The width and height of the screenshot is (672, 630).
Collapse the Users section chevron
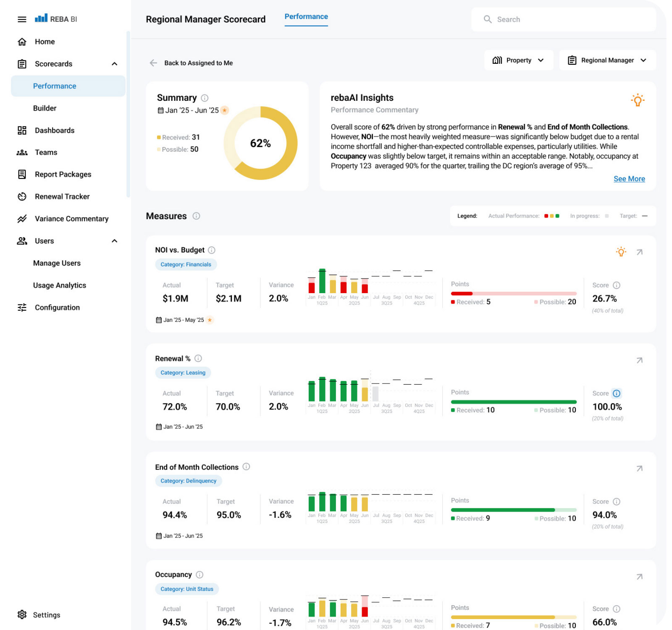pos(114,241)
